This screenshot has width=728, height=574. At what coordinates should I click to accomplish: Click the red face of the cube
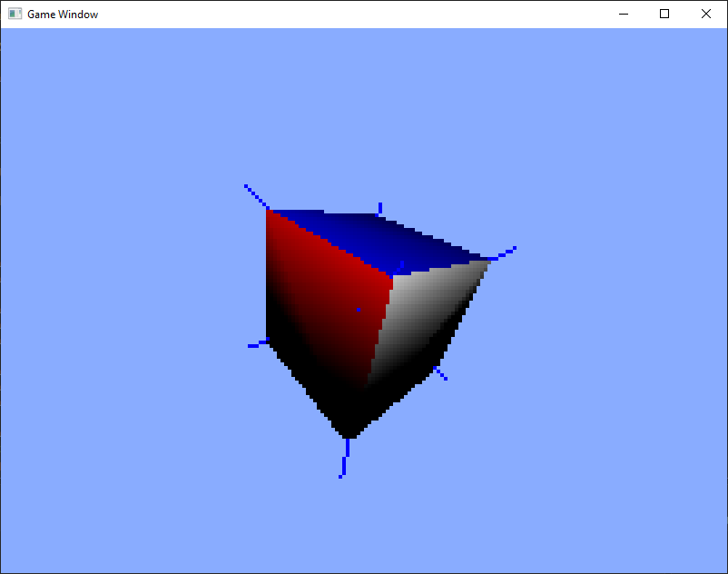point(325,297)
